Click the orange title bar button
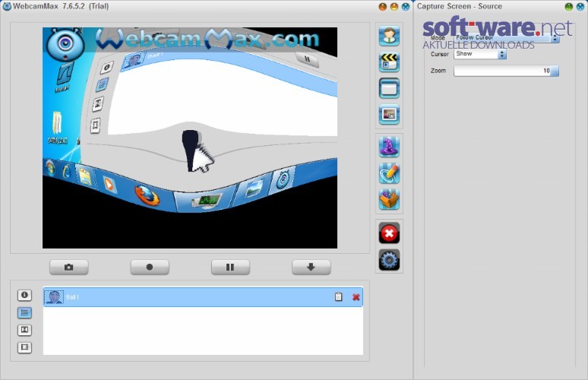588x380 pixels. pyautogui.click(x=382, y=7)
